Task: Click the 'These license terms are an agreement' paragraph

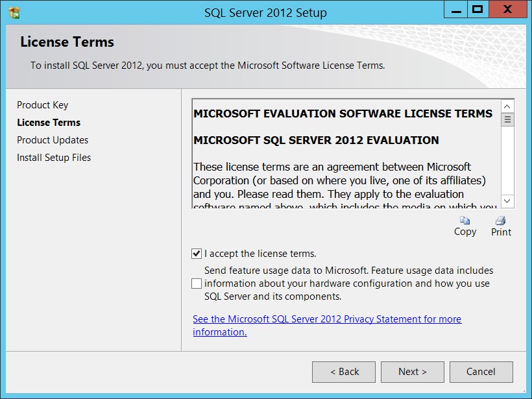Action: coord(345,187)
